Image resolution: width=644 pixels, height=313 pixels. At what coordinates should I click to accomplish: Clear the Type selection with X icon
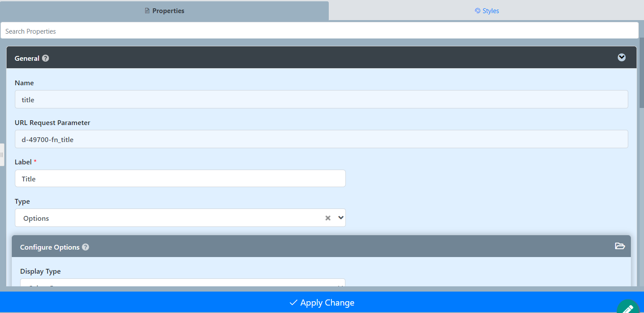(328, 218)
